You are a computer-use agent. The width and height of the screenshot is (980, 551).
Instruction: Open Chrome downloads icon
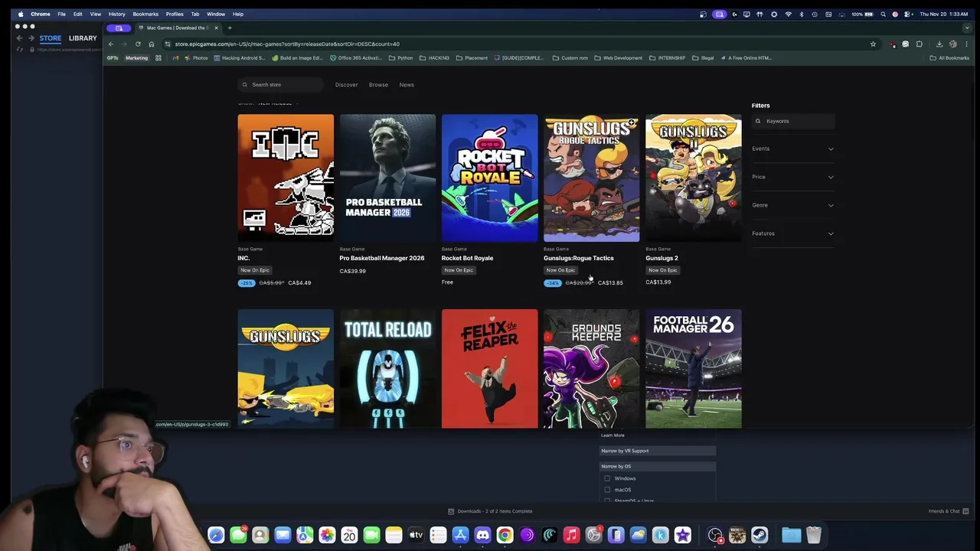point(939,44)
